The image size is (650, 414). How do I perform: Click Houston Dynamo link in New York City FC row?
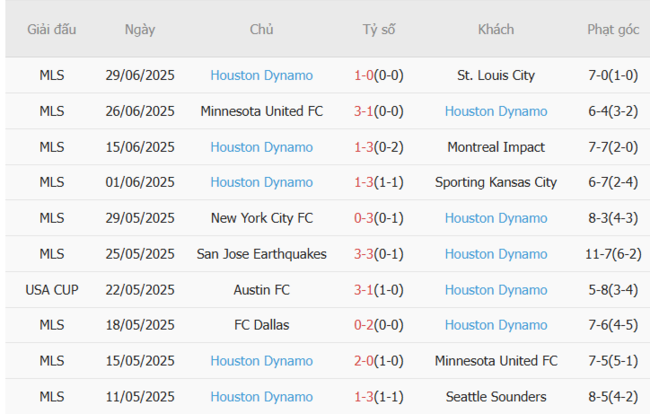pos(496,218)
